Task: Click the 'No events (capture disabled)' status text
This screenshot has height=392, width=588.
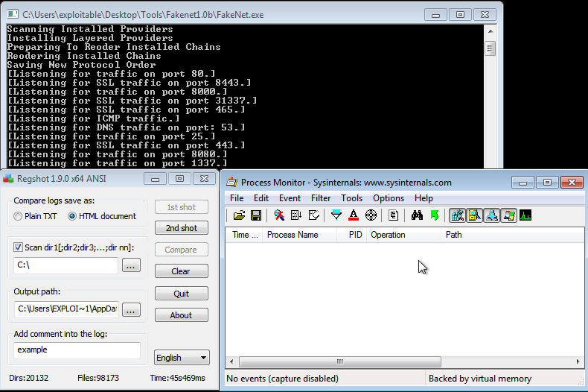Action: click(282, 379)
